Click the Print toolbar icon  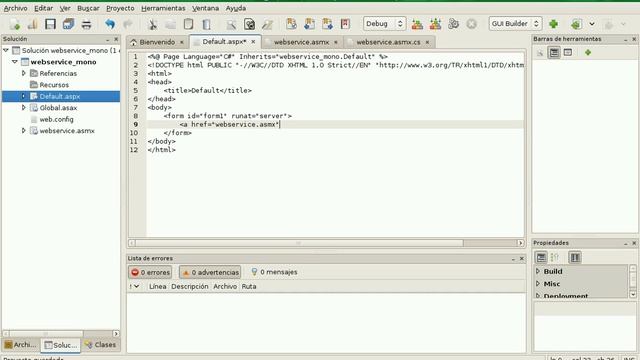[86, 24]
